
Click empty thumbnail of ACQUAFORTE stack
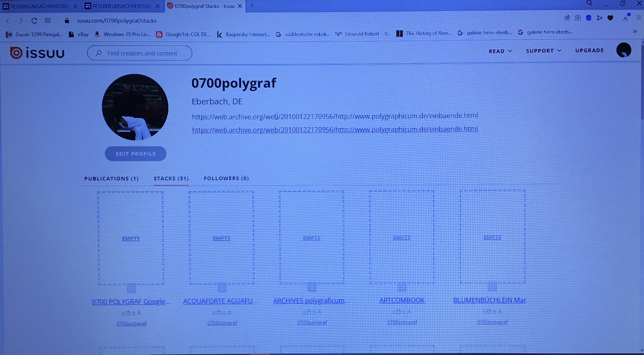(221, 238)
